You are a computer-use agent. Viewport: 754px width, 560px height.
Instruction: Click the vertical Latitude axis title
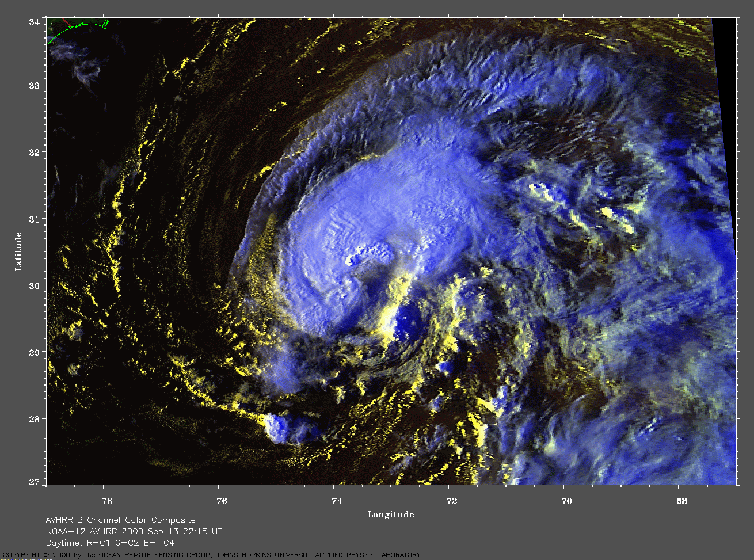click(18, 252)
